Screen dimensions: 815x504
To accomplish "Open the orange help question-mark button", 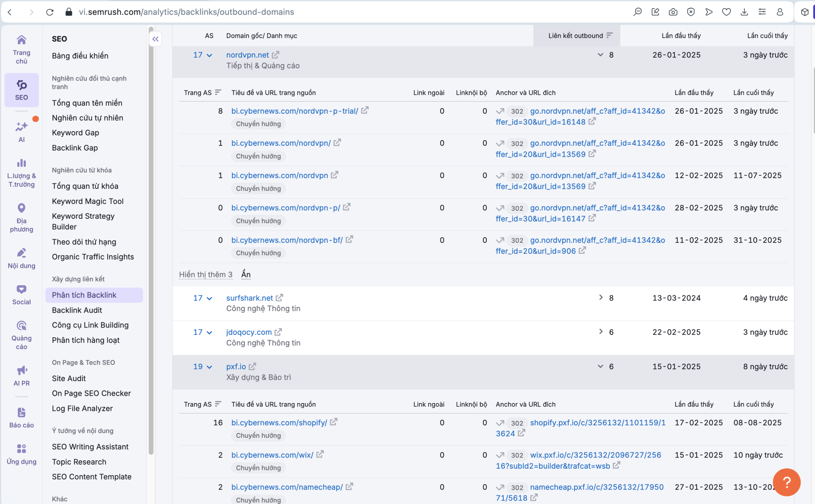I will 786,482.
